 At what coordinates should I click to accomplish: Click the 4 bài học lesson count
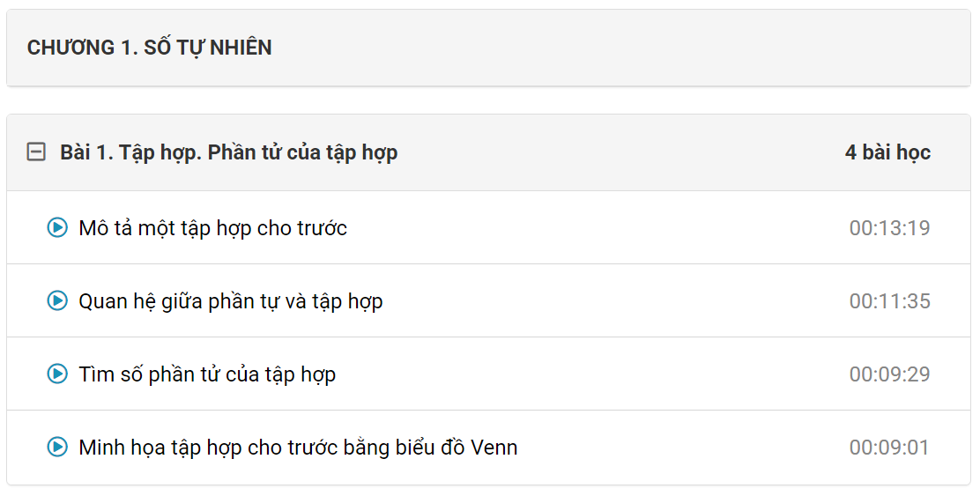887,152
